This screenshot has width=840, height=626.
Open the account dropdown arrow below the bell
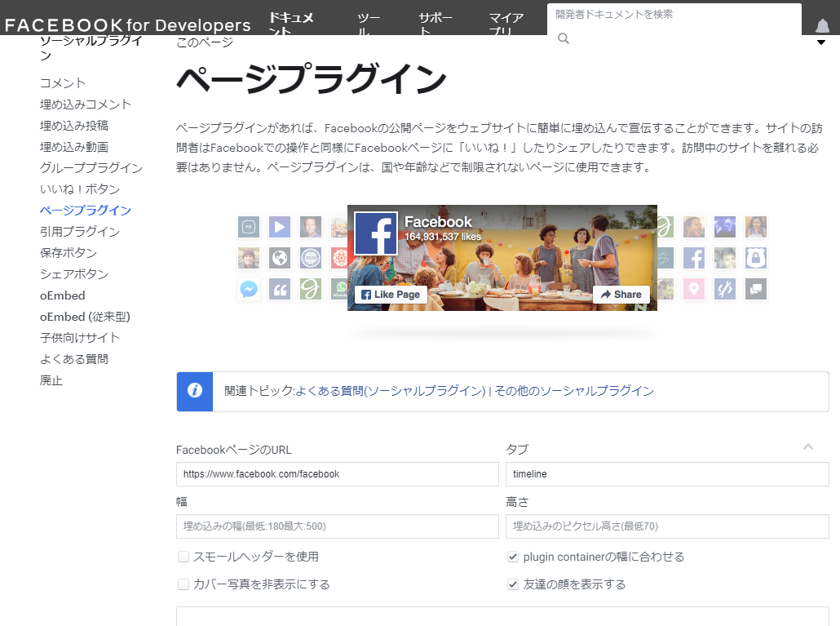point(820,42)
